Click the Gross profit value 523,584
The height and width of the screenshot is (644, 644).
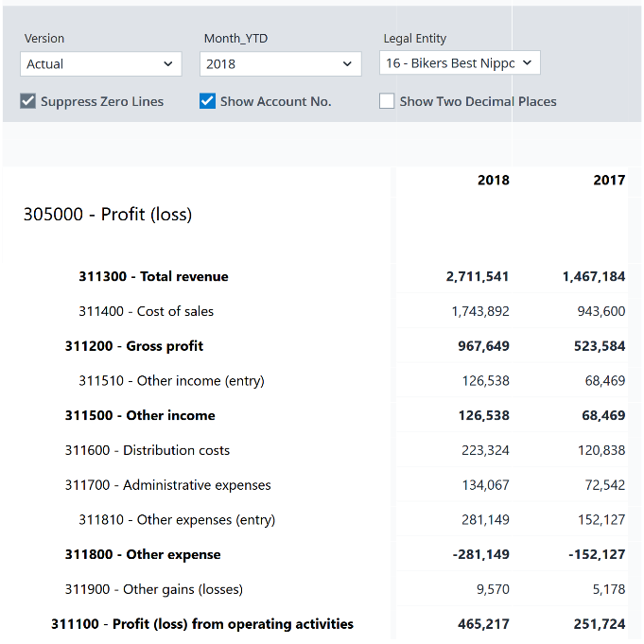pyautogui.click(x=600, y=346)
